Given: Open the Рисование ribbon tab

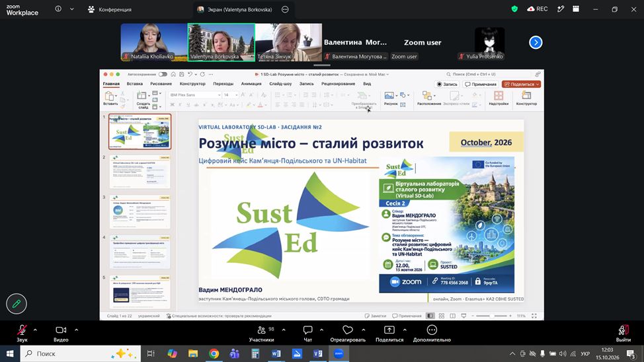Looking at the screenshot, I should pos(161,84).
